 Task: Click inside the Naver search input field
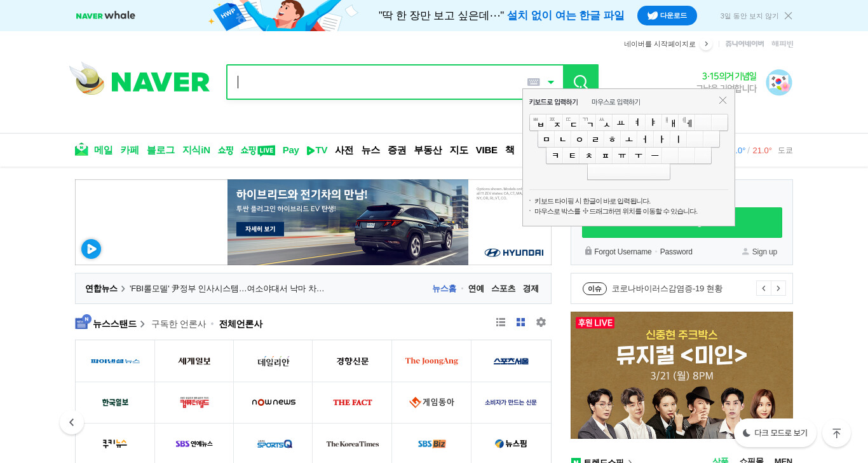(x=376, y=82)
